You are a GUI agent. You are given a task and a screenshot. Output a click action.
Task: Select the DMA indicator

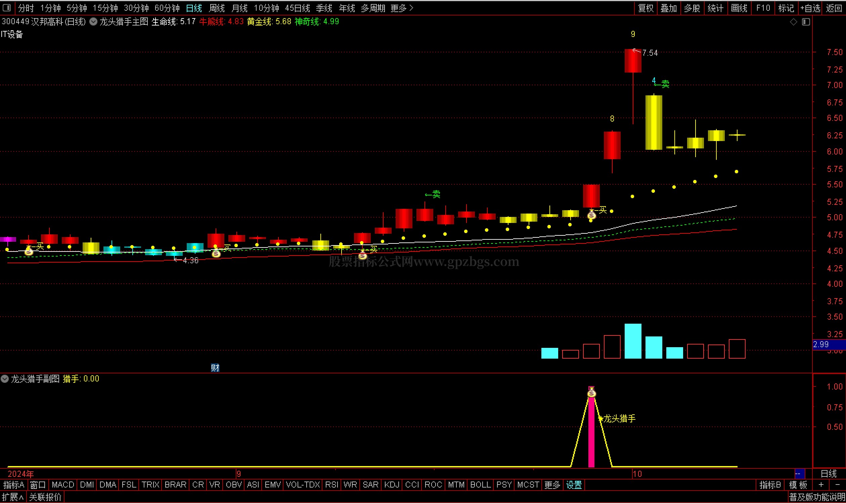pyautogui.click(x=108, y=485)
